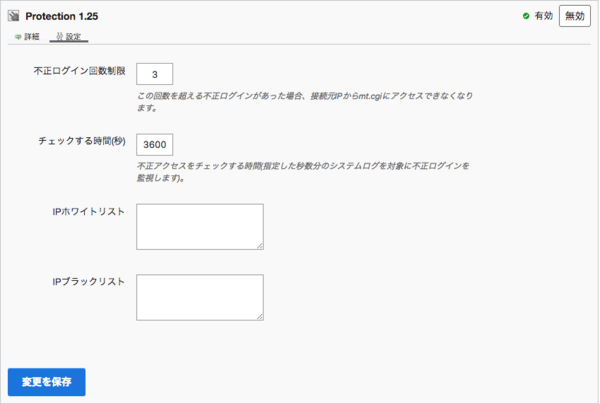Viewport: 600px width, 404px height.
Task: Switch to the 設定 tab
Action: [x=73, y=36]
